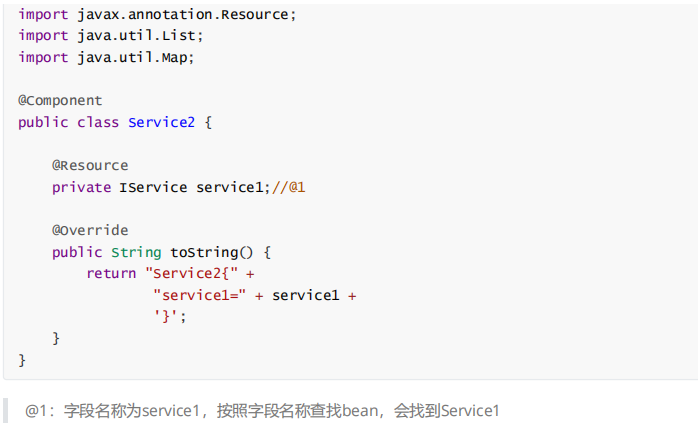Click the 'private' keyword
Viewport: 698px width, 433px height.
click(x=81, y=187)
